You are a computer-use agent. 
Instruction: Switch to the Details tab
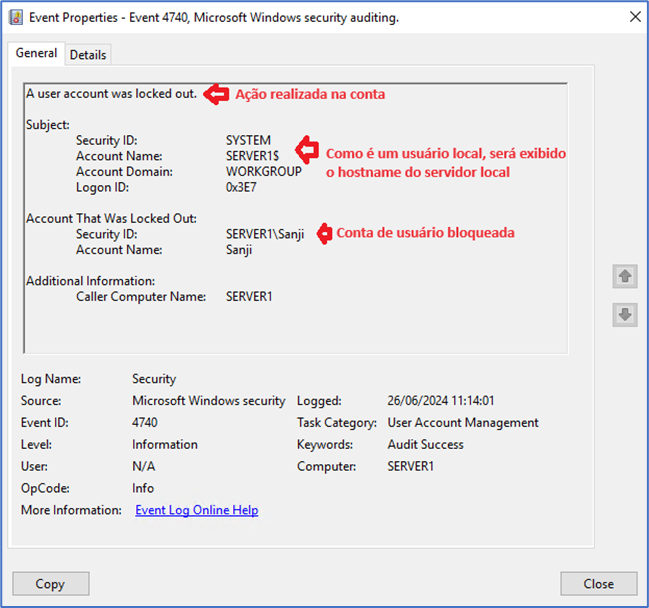pyautogui.click(x=88, y=55)
